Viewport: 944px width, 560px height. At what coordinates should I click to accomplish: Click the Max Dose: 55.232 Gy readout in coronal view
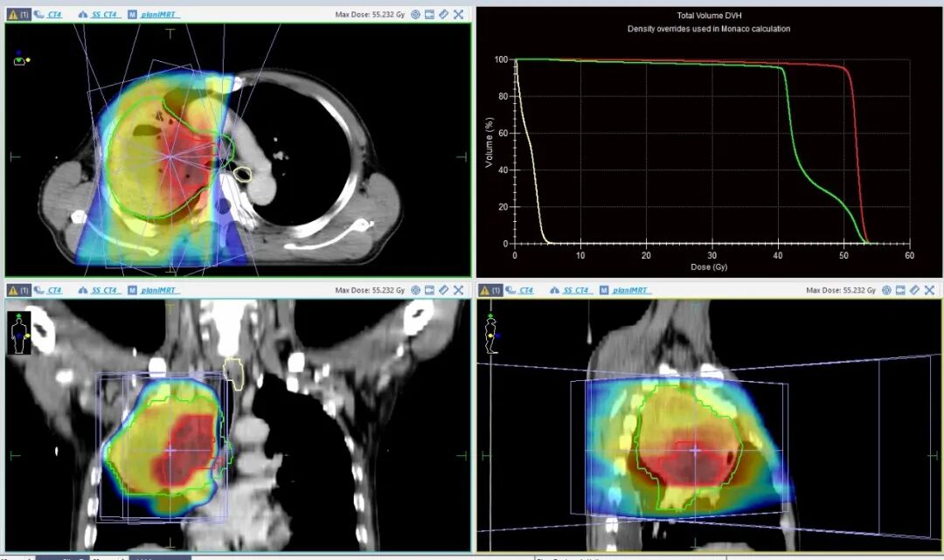click(370, 290)
